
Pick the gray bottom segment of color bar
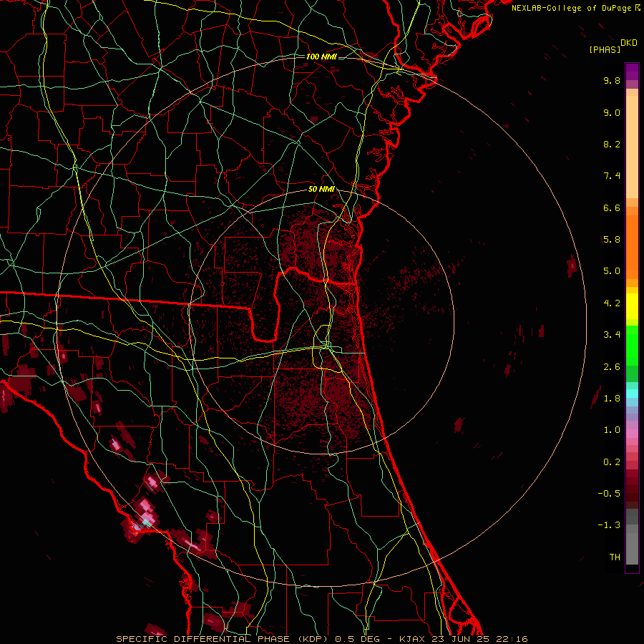coord(632,549)
